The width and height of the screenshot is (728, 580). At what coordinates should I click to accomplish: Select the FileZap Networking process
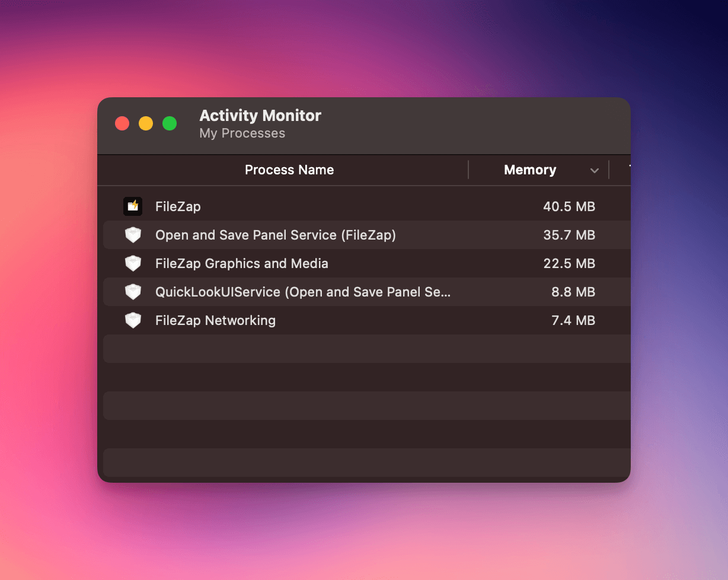pos(215,320)
